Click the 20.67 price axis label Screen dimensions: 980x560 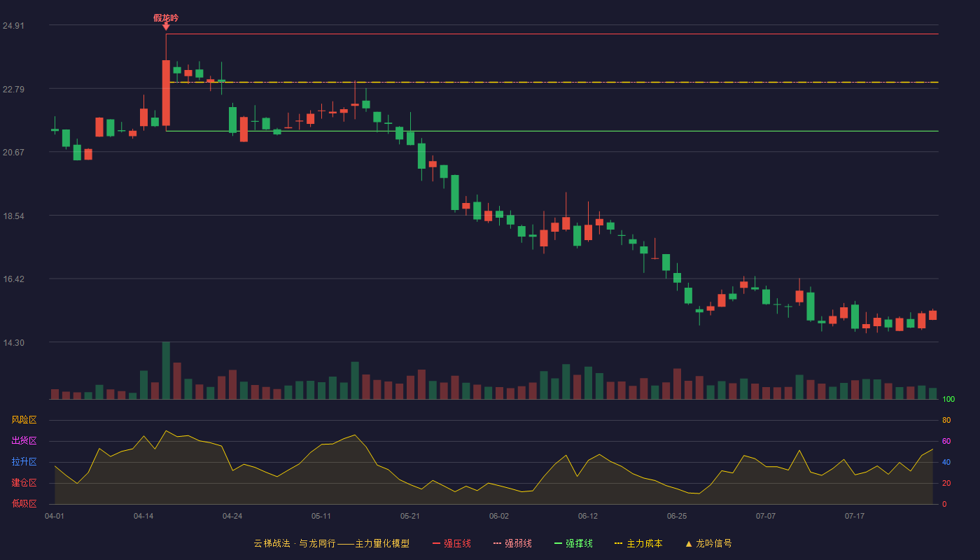click(x=13, y=153)
